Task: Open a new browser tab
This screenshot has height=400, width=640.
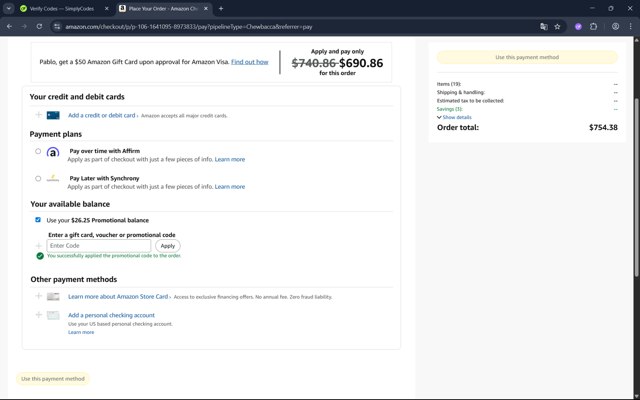Action: [x=221, y=9]
